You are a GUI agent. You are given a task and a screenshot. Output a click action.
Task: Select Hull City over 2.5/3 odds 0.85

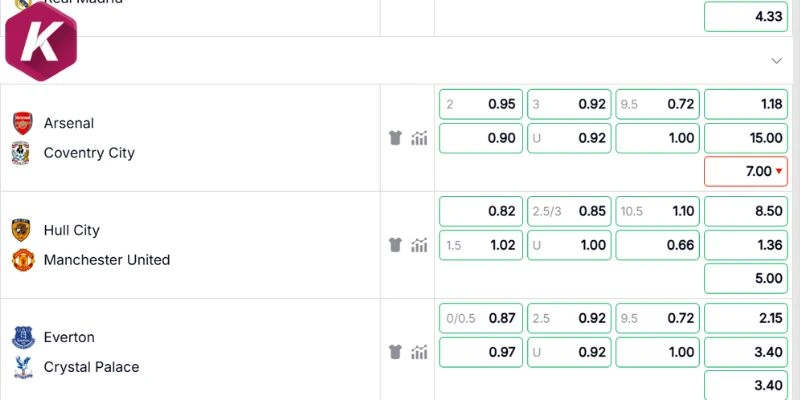pyautogui.click(x=569, y=211)
